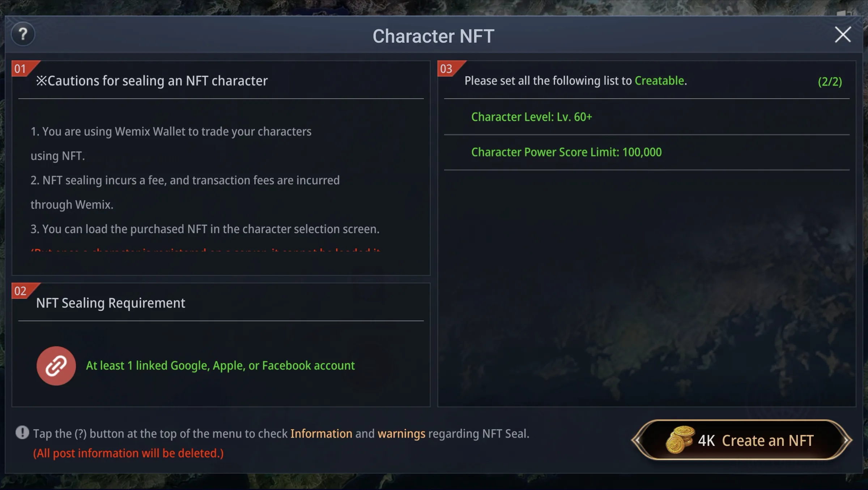Click the Cautions for sealing heading
The width and height of the screenshot is (868, 490).
coord(152,81)
